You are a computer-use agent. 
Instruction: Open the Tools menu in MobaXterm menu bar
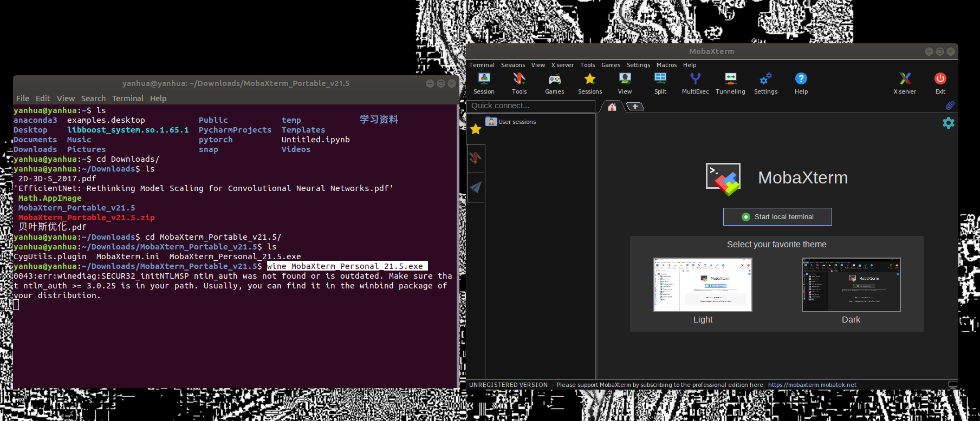coord(587,65)
